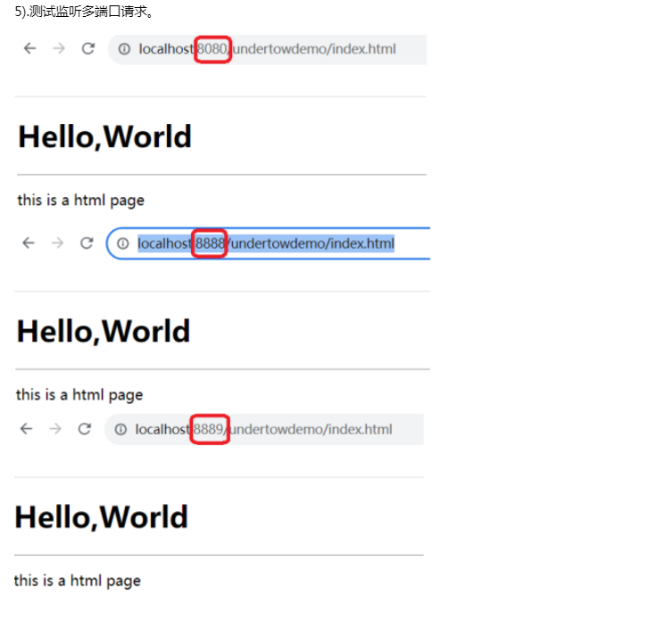Image resolution: width=672 pixels, height=619 pixels.
Task: Click the last "this is a html page" text
Action: coord(78,581)
